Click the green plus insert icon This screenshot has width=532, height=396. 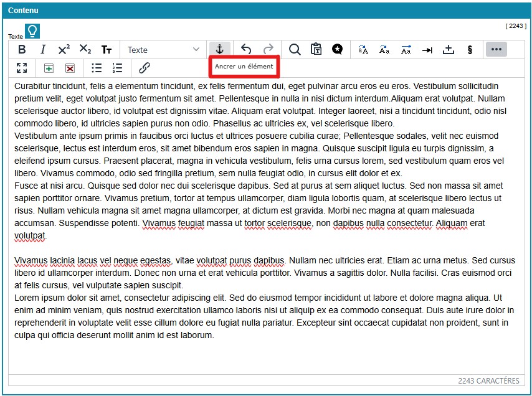(49, 68)
